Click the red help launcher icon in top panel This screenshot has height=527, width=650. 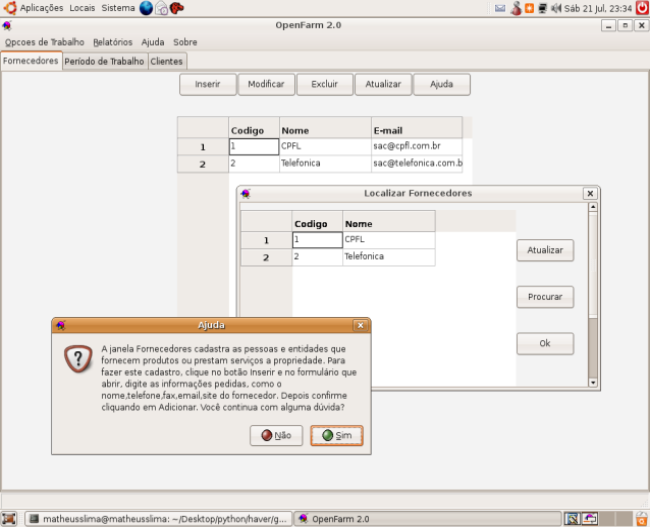click(x=177, y=8)
